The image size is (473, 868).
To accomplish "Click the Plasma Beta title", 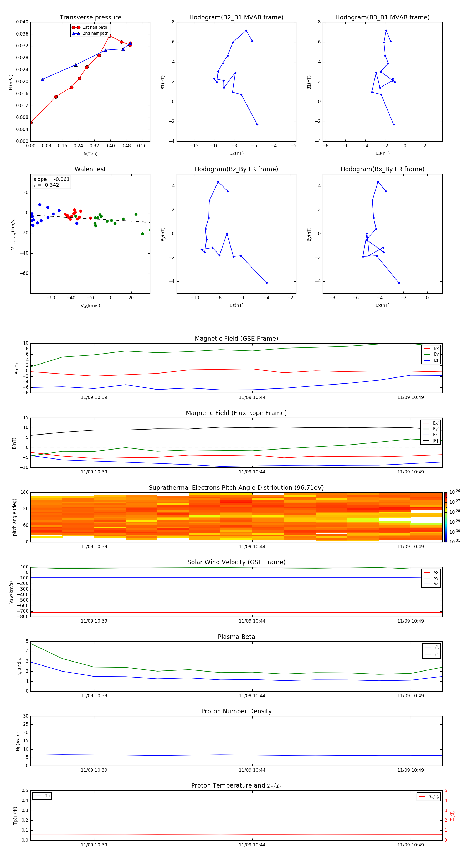I will point(236,637).
